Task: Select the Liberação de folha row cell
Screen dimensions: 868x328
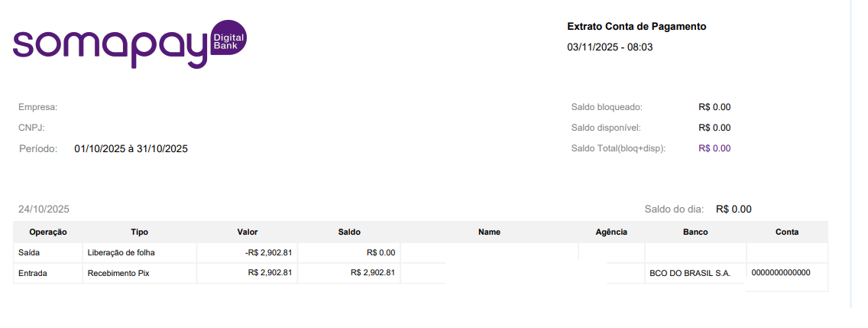Action: pyautogui.click(x=140, y=252)
